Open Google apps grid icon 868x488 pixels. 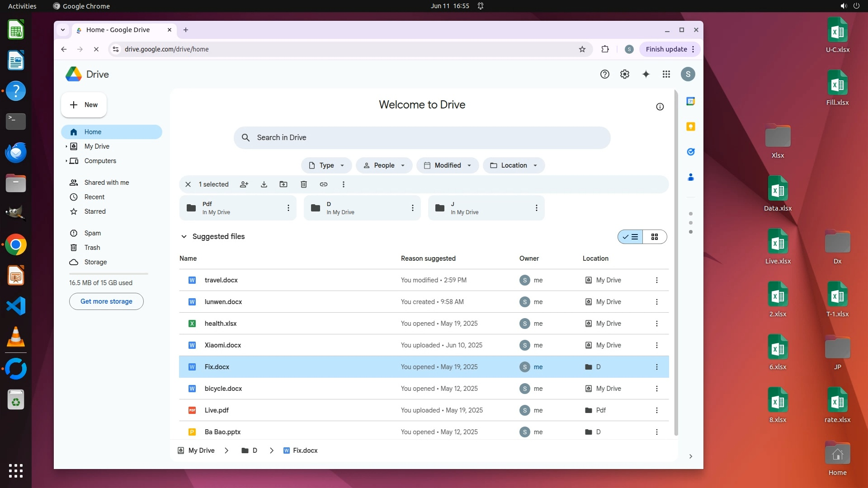666,74
